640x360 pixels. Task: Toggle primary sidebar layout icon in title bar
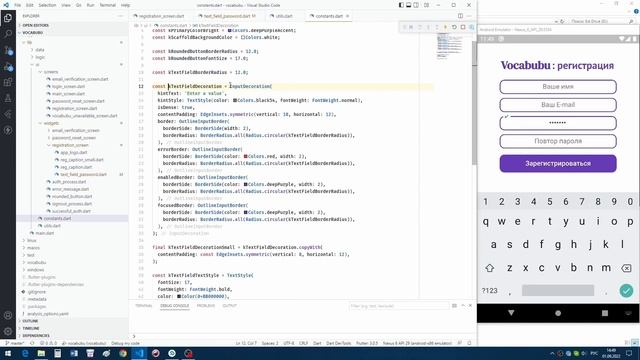[401, 5]
